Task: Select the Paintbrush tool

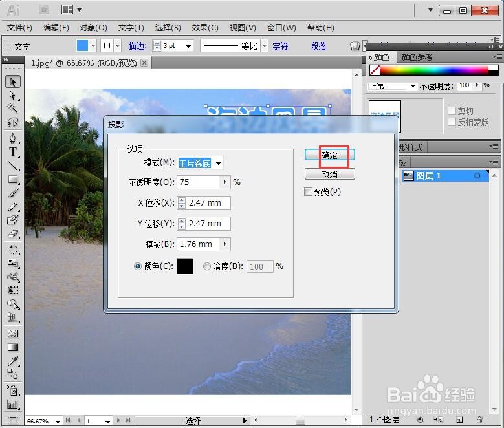Action: pos(13,193)
